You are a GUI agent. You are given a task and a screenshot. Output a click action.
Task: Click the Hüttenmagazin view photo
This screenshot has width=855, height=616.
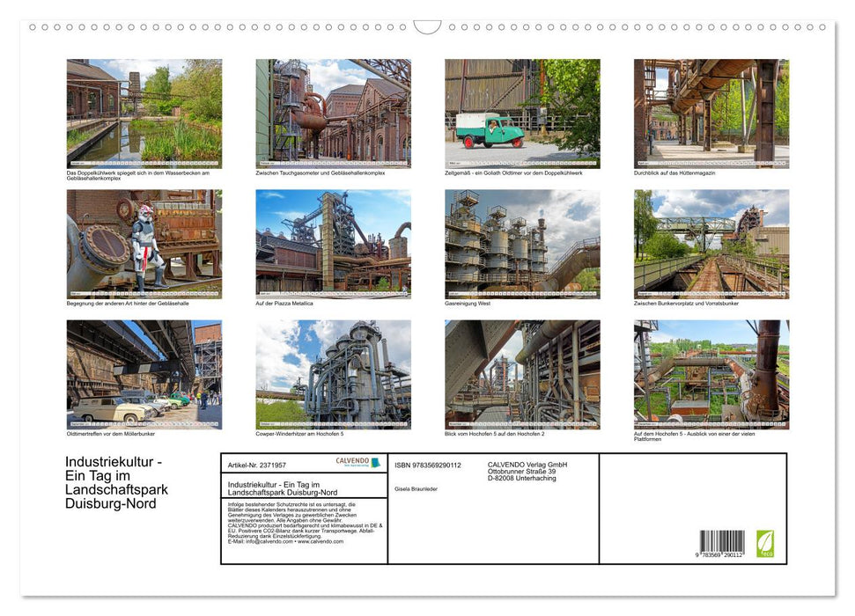coord(711,114)
